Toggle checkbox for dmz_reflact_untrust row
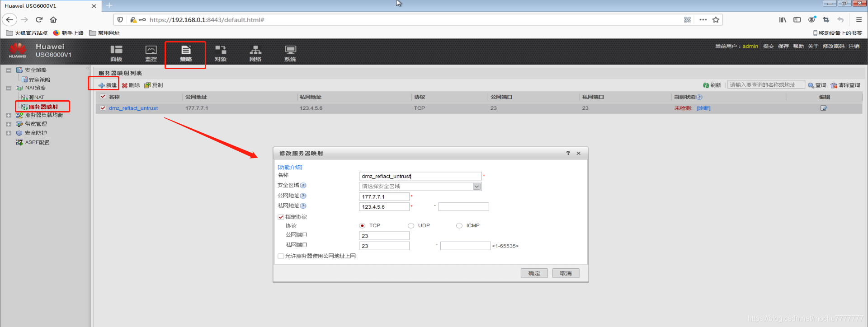The image size is (868, 327). (103, 108)
